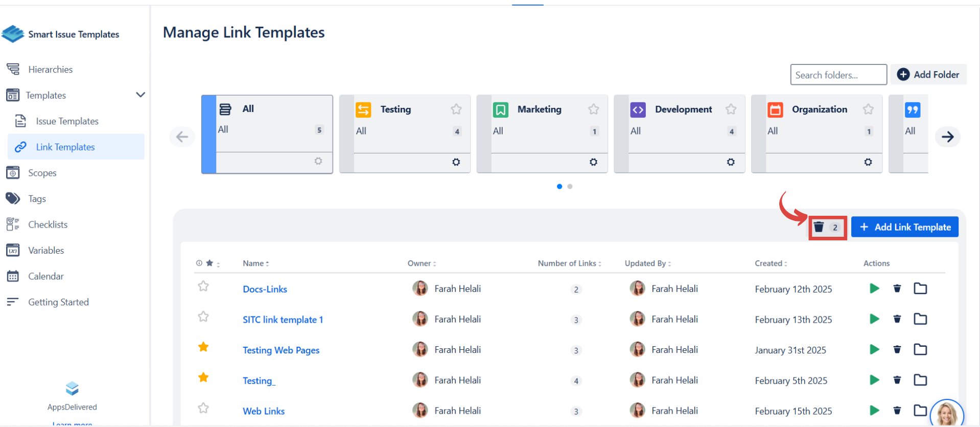Screen dimensions: 980x427
Task: Move Testing Web Pages to folder icon
Action: (920, 350)
